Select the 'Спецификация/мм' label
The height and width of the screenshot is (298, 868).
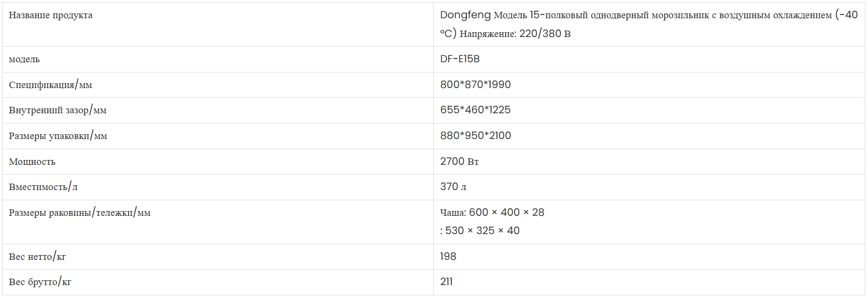point(50,85)
